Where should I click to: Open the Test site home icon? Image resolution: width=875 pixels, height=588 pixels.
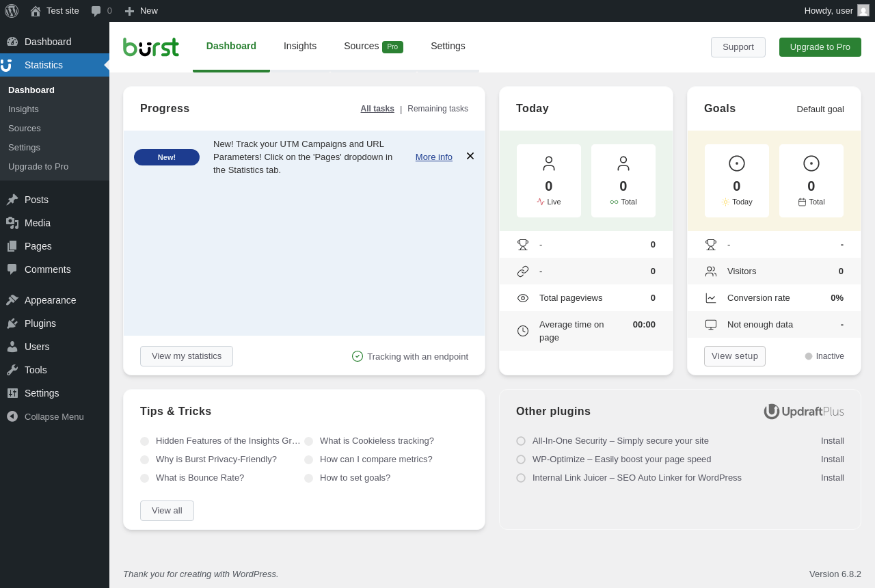36,11
